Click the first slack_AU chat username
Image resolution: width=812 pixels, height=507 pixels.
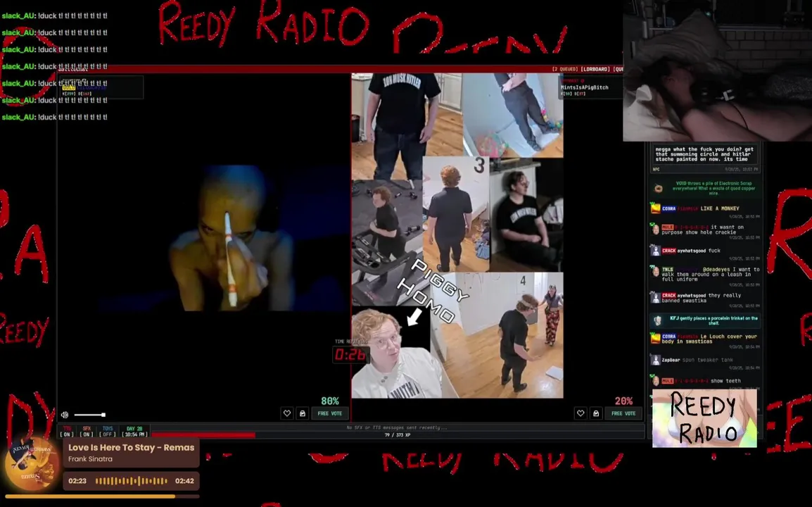coord(18,15)
